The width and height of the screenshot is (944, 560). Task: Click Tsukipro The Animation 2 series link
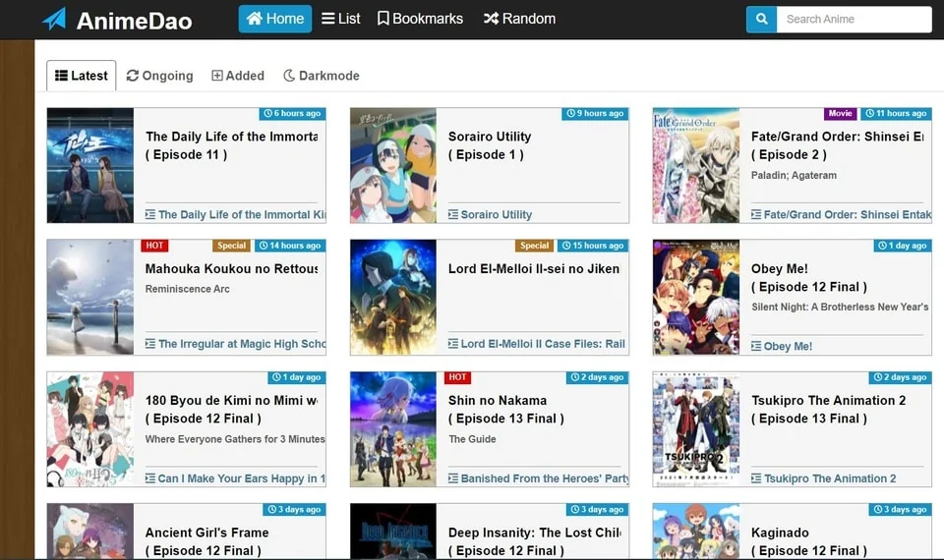pyautogui.click(x=824, y=478)
